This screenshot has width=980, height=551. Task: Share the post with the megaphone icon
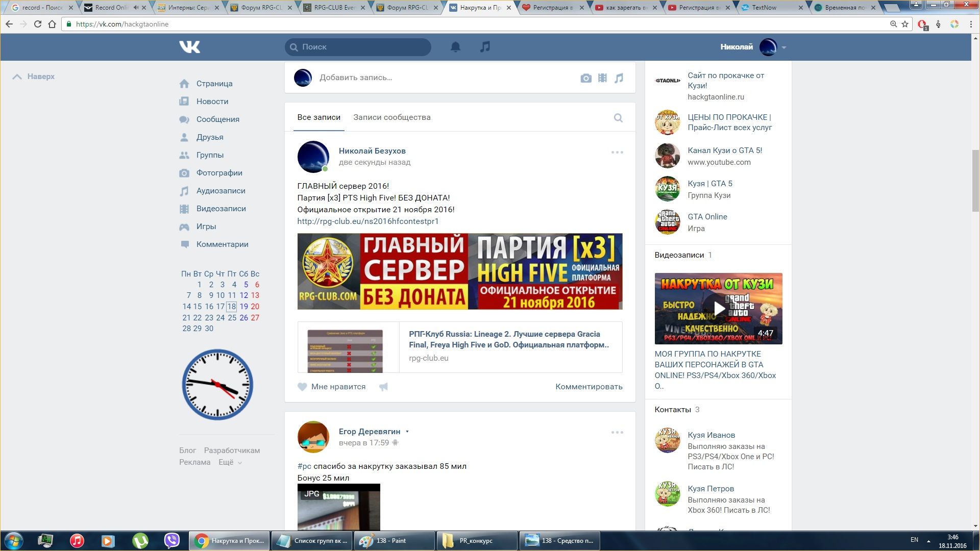383,387
